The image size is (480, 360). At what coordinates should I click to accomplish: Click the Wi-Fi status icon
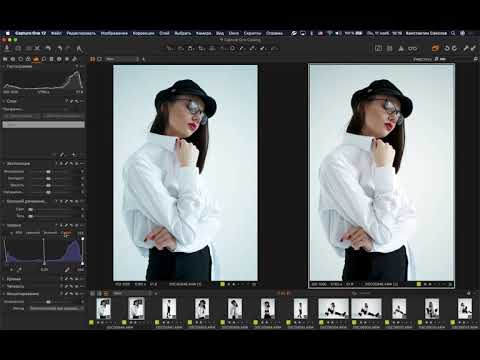pos(329,33)
